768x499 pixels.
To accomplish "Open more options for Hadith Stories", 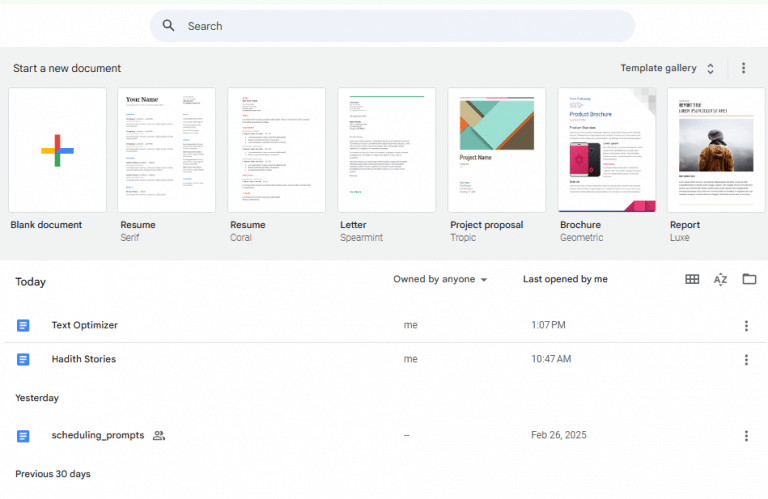I will [746, 360].
